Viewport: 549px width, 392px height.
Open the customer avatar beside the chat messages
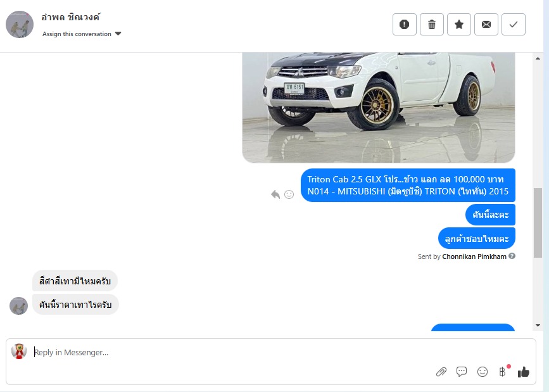point(18,306)
